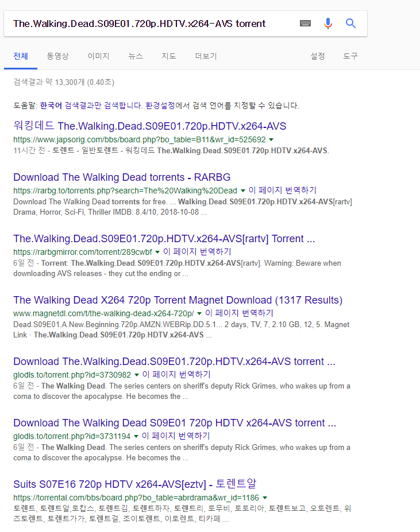Viewport: 420px width, 532px height.
Task: Click the 한국어 검색결과만 검색합니다 link
Action: pos(91,106)
